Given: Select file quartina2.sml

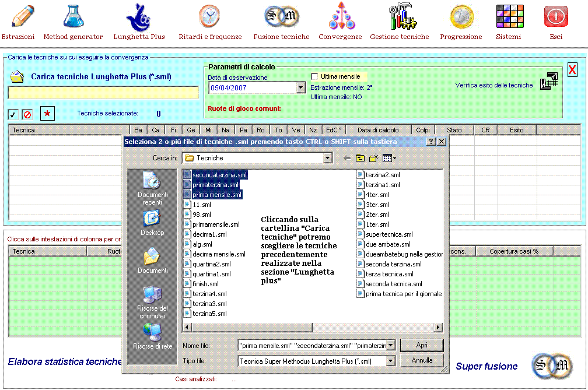Looking at the screenshot, I should point(208,264).
